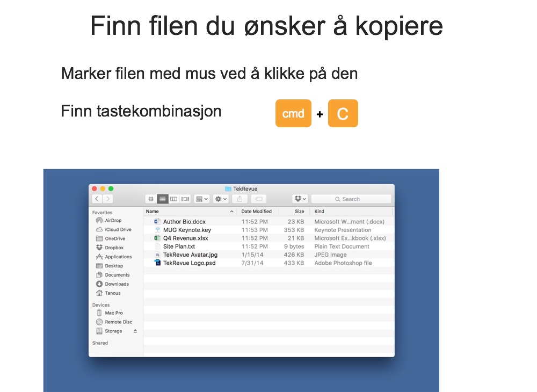Switch Finder to icon view
Image resolution: width=537 pixels, height=392 pixels.
point(151,199)
